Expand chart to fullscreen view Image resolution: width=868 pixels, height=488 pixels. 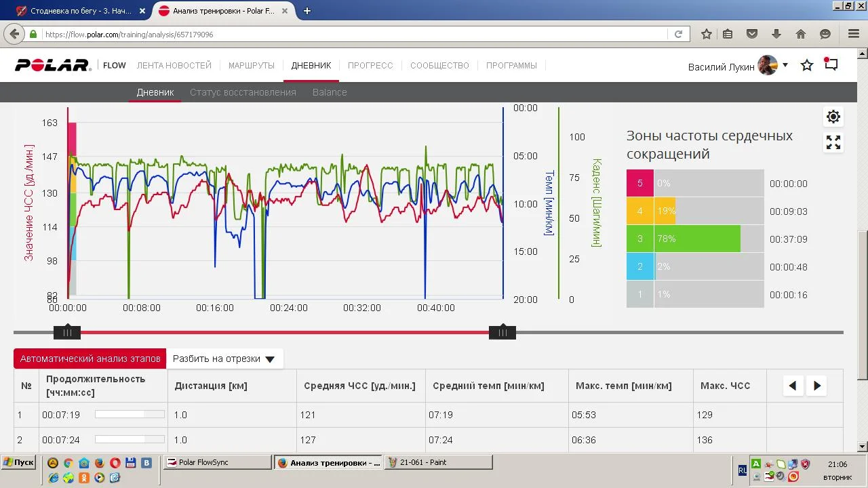click(833, 142)
